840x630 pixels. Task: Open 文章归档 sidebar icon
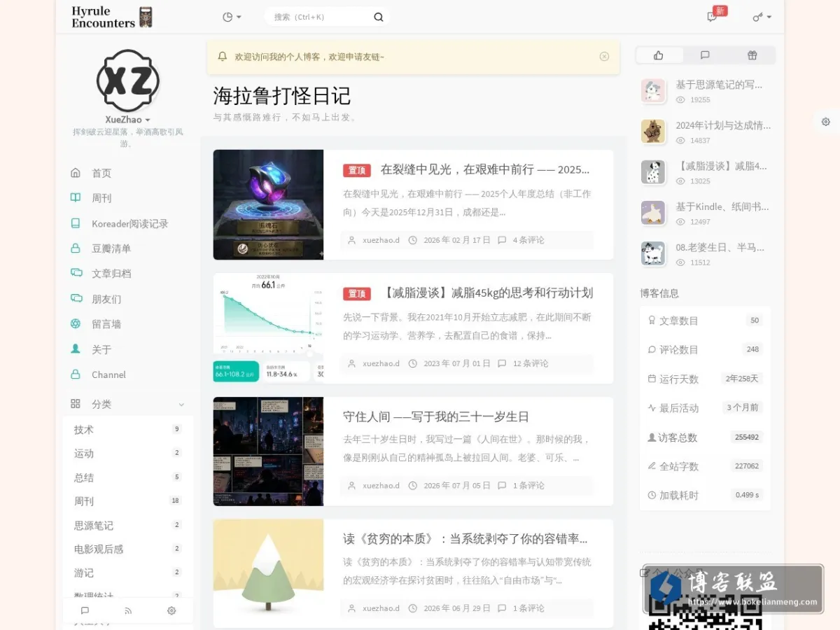point(76,274)
